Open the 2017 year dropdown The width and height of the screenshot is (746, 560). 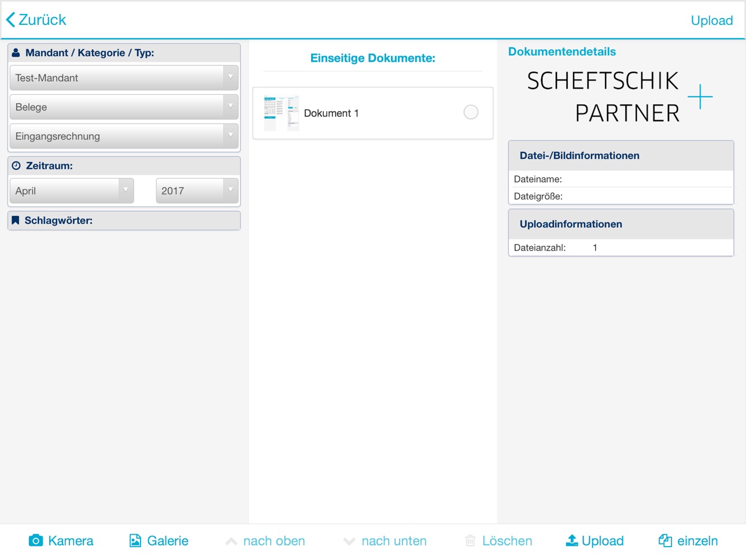pyautogui.click(x=197, y=190)
